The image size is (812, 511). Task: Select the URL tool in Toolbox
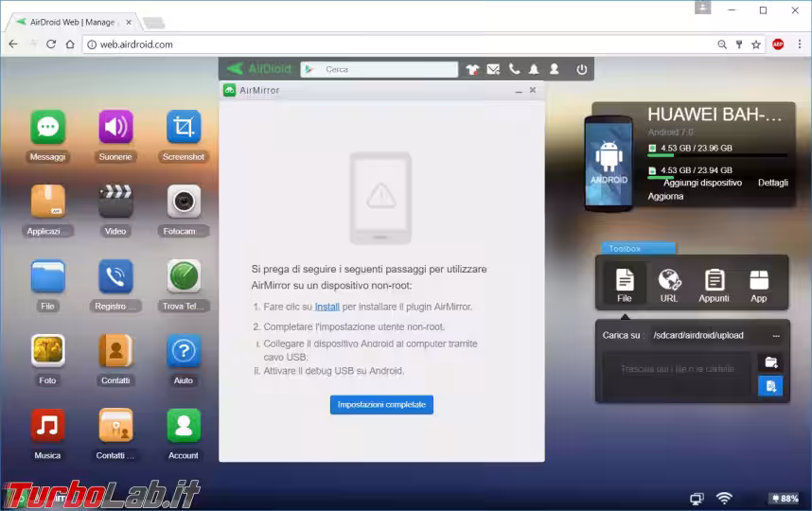coord(669,284)
